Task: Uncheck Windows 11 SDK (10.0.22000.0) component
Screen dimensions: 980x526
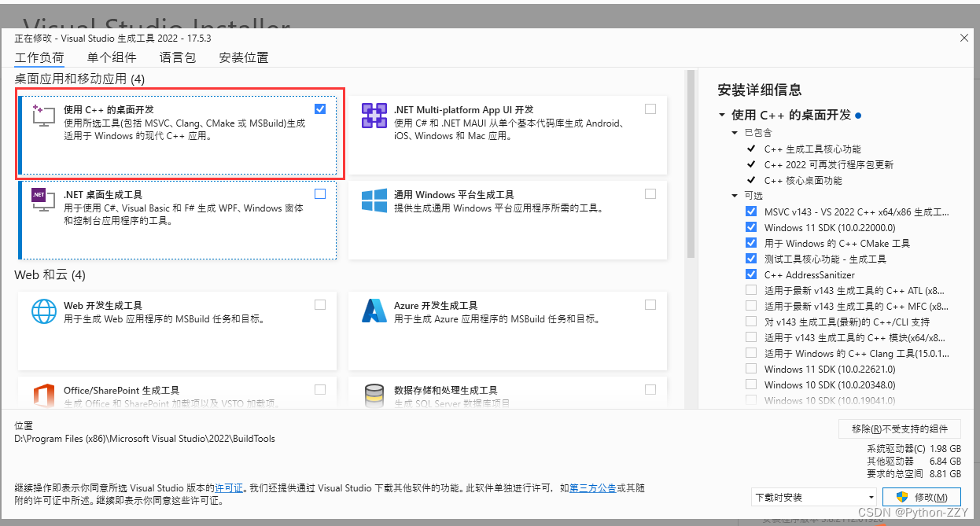Action: click(751, 227)
